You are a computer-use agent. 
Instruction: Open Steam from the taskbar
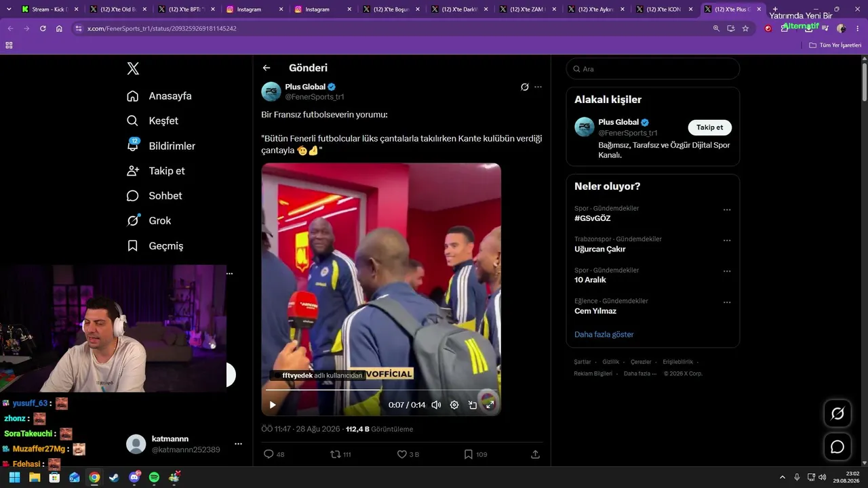point(114,477)
